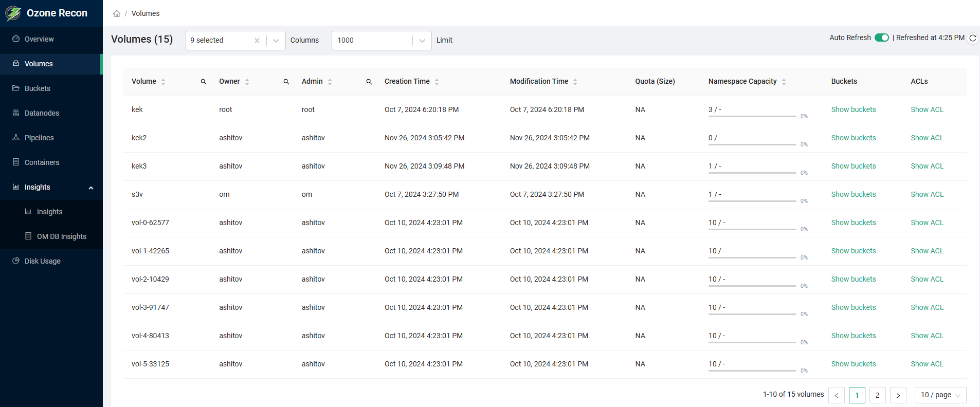Open Overview in the sidebar
The image size is (980, 407).
click(x=51, y=39)
